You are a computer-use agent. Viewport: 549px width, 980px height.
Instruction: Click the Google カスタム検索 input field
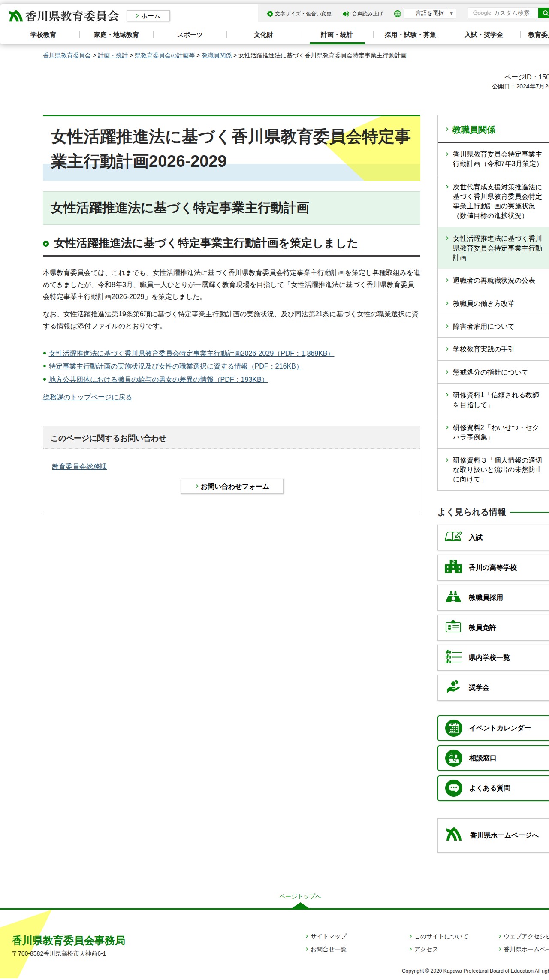tap(503, 13)
